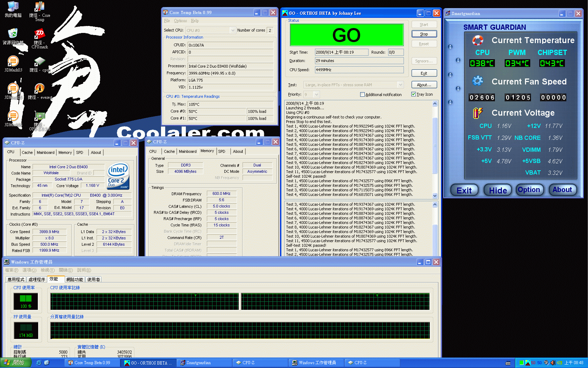Open the Select CPU dropdown in Core Temp
The image size is (588, 368).
pos(233,30)
